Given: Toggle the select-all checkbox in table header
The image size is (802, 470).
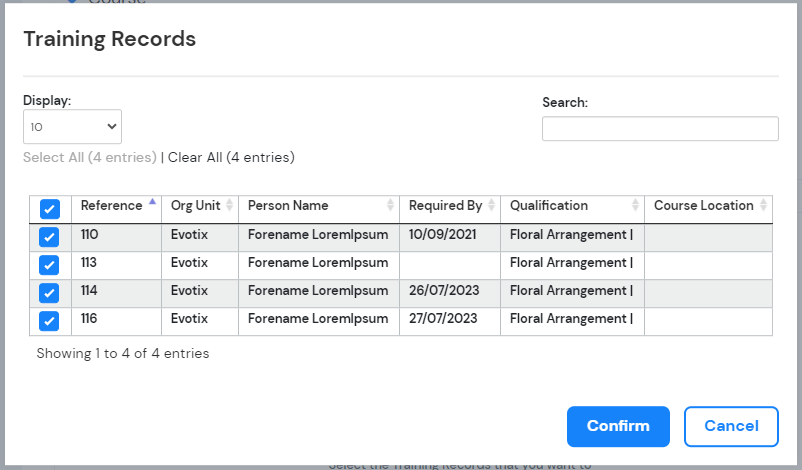Looking at the screenshot, I should [50, 209].
